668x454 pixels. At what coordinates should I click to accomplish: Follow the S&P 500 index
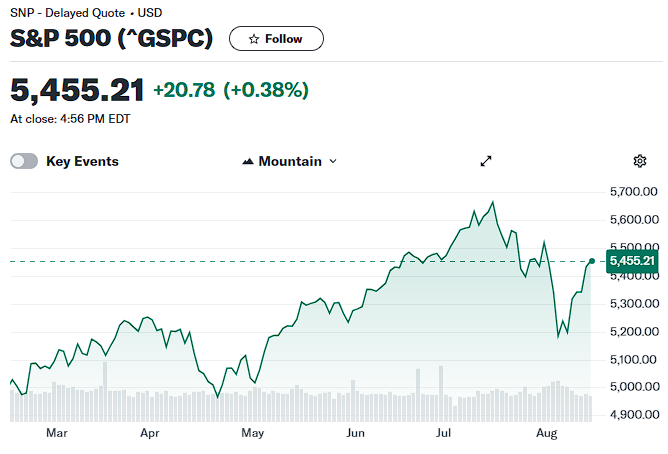click(x=276, y=39)
